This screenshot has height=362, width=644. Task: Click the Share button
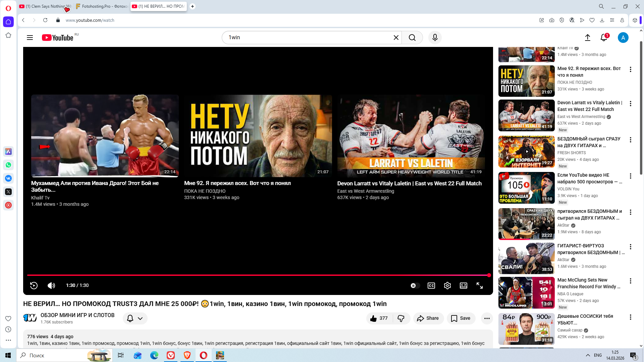tap(428, 318)
